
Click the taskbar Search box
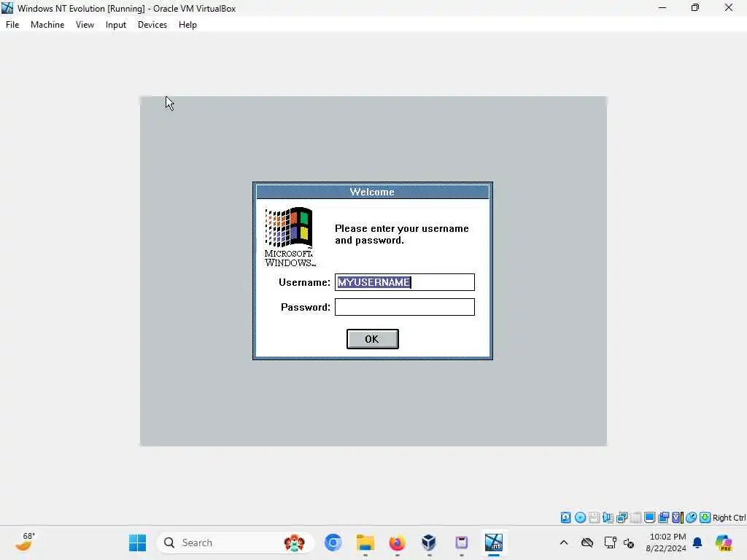236,542
